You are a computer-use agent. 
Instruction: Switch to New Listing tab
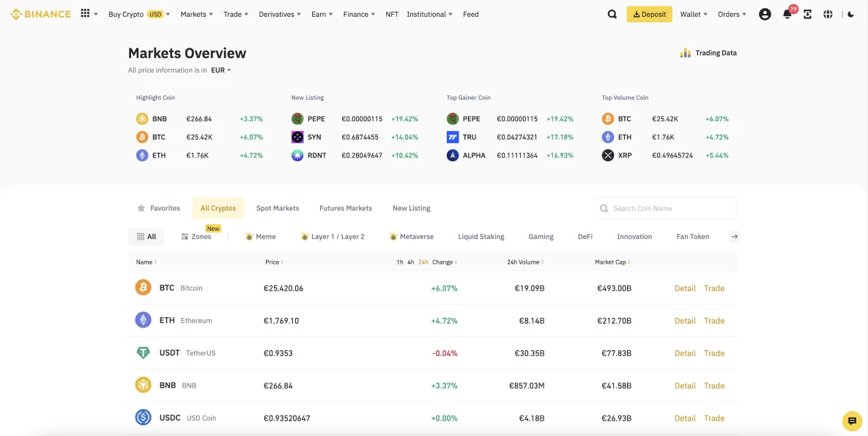point(412,208)
